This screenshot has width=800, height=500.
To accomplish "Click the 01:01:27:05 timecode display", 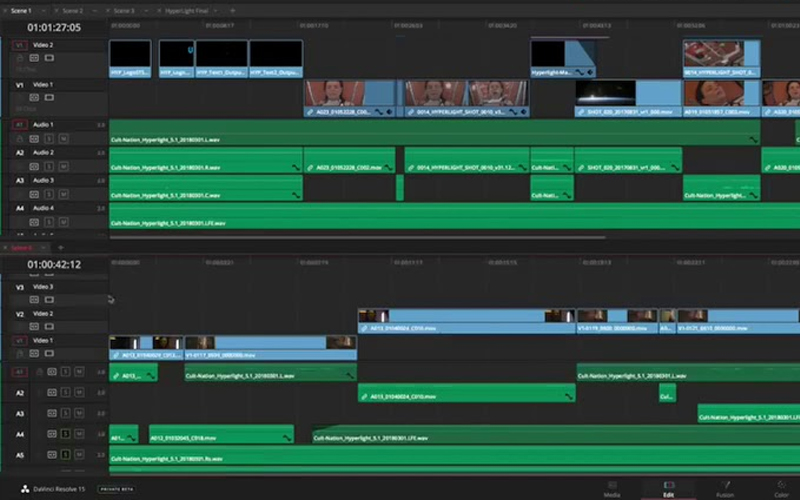I will (54, 28).
